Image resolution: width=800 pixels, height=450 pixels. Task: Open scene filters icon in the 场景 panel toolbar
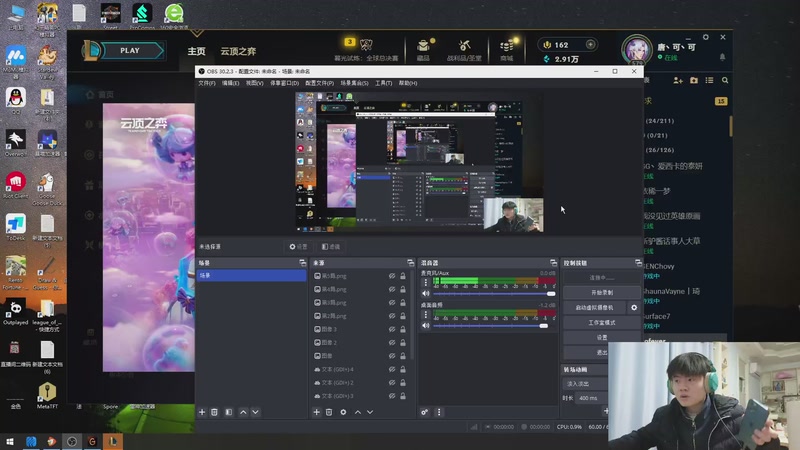pos(229,412)
